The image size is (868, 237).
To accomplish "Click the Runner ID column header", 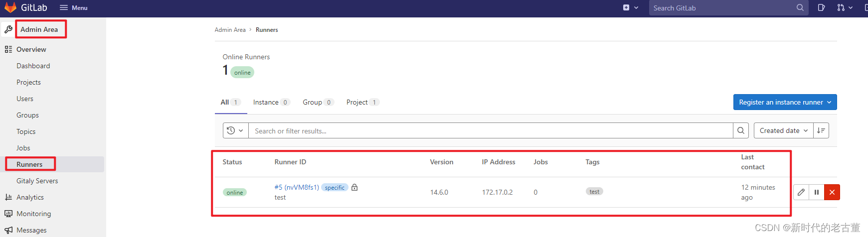I will pos(290,162).
